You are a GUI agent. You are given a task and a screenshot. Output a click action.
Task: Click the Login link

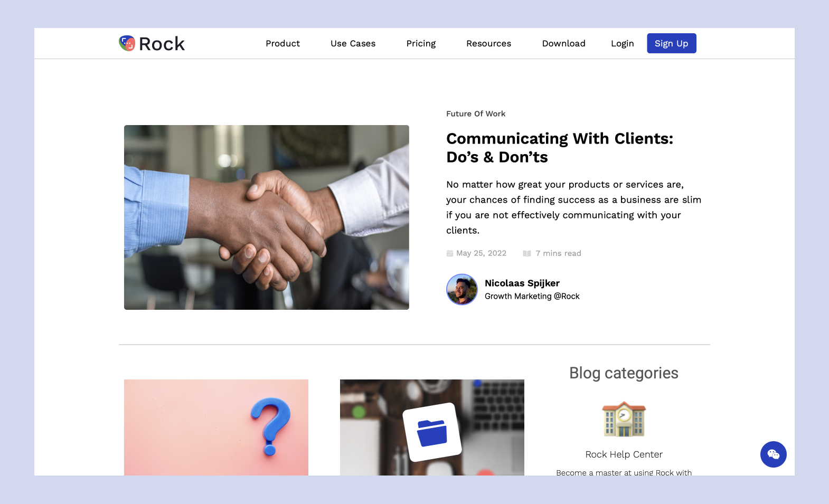tap(622, 43)
